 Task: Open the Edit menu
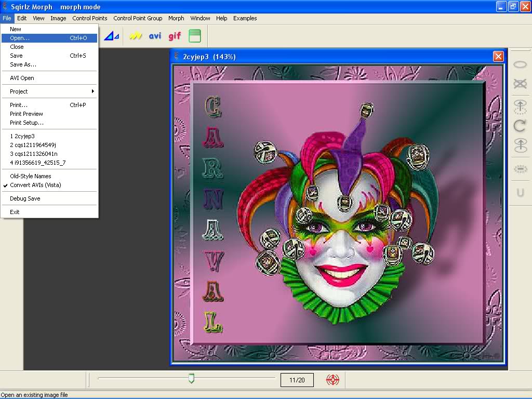pyautogui.click(x=22, y=18)
